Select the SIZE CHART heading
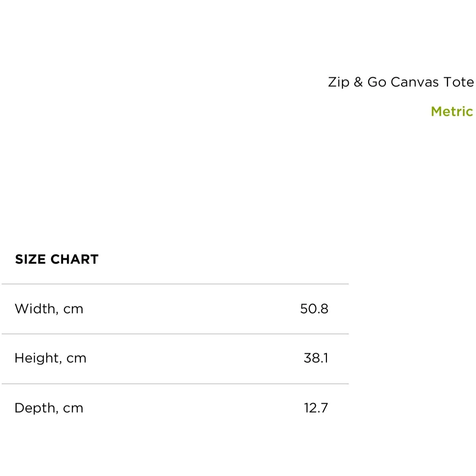The image size is (476, 476). click(57, 259)
